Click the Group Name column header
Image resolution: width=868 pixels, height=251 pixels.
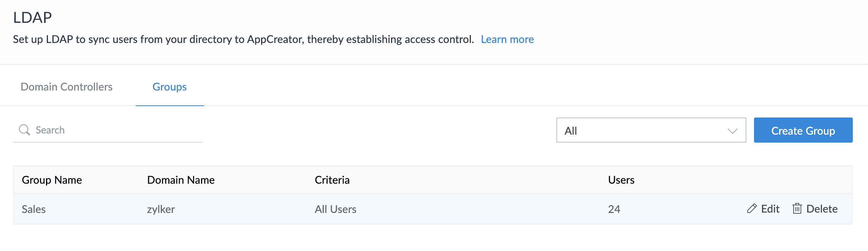point(52,180)
